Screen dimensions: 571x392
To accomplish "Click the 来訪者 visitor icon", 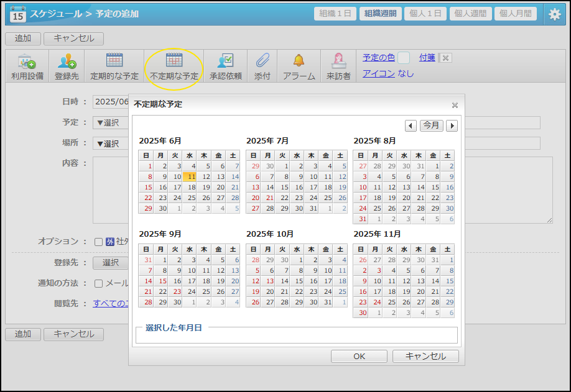I will pos(338,66).
